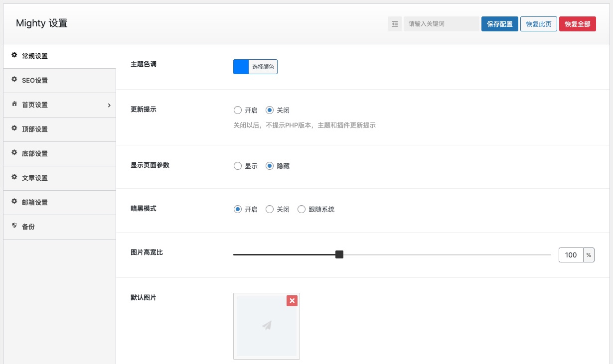Image resolution: width=613 pixels, height=364 pixels.
Task: Click the gear icon next to 文章设置
Action: pos(14,177)
